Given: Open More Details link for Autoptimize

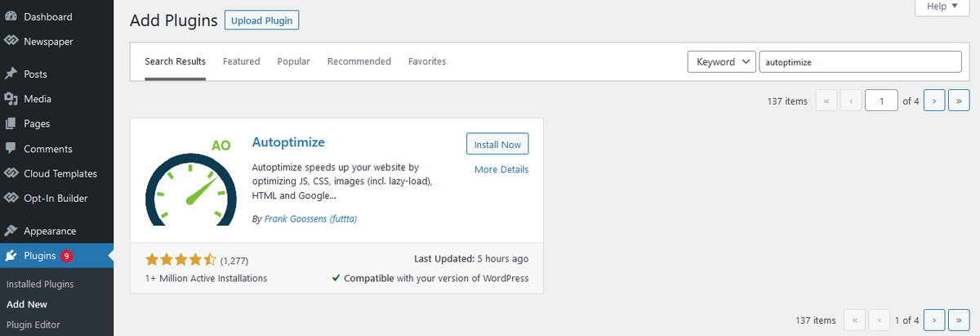Looking at the screenshot, I should point(501,169).
